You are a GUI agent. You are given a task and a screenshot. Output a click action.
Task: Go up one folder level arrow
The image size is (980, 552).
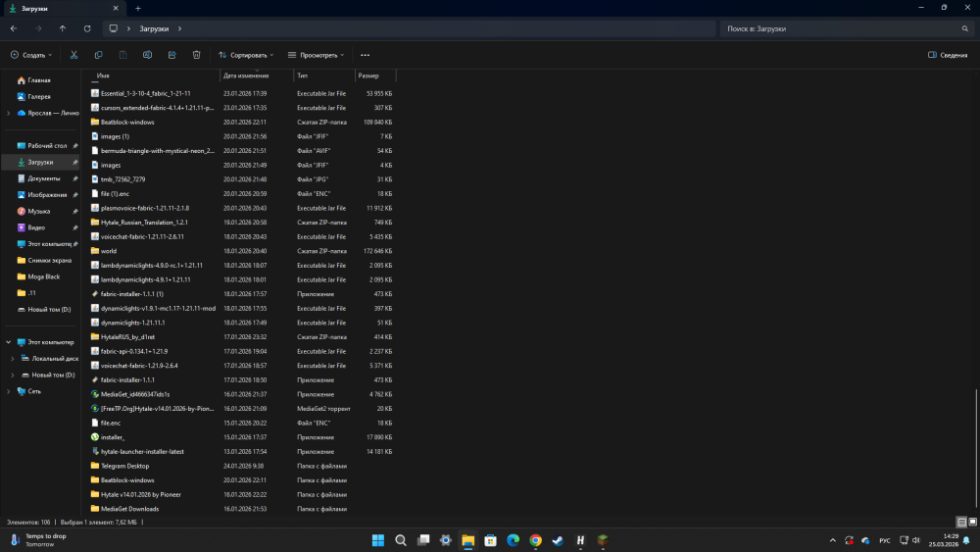pyautogui.click(x=63, y=28)
